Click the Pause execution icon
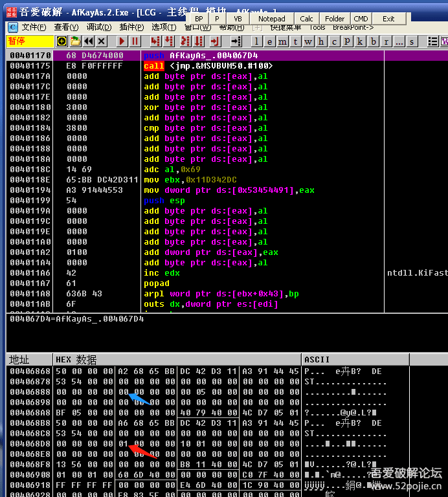Viewport: 448px width, 497px height. (135, 41)
